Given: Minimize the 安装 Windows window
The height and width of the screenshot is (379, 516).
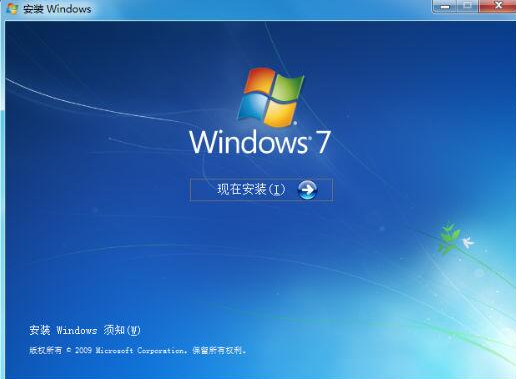Looking at the screenshot, I should pos(445,6).
